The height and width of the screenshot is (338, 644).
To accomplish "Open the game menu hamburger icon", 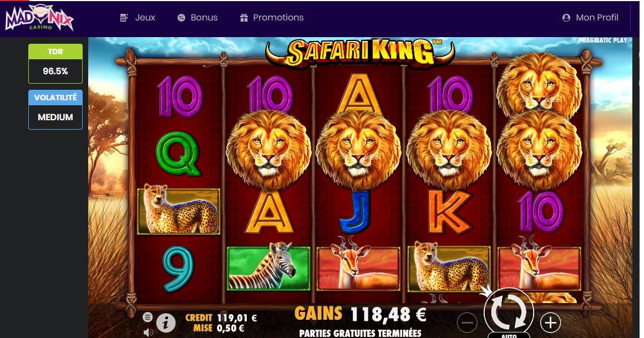I will (148, 317).
